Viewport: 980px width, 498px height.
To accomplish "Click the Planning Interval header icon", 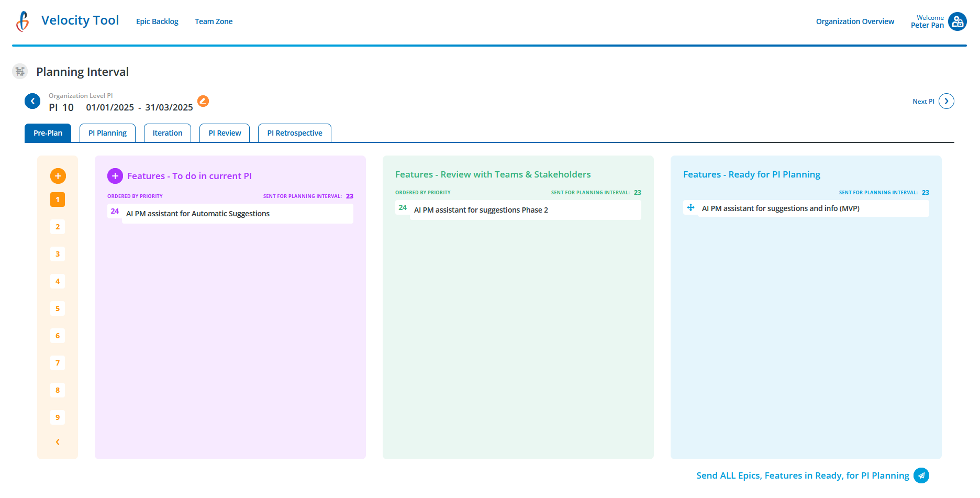I will (20, 71).
